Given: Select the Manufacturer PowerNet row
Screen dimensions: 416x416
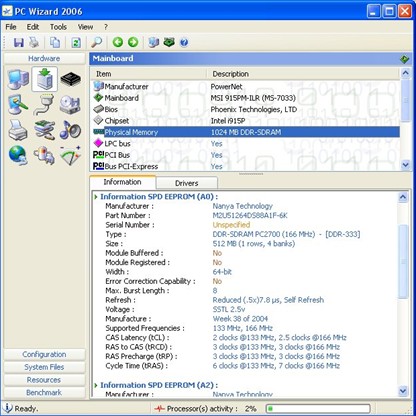Looking at the screenshot, I should tap(245, 87).
